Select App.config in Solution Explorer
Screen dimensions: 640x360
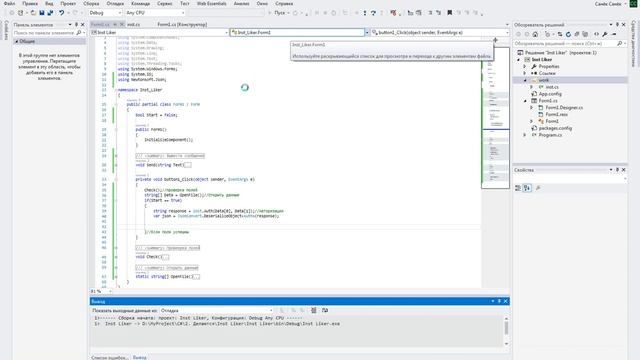[x=550, y=94]
